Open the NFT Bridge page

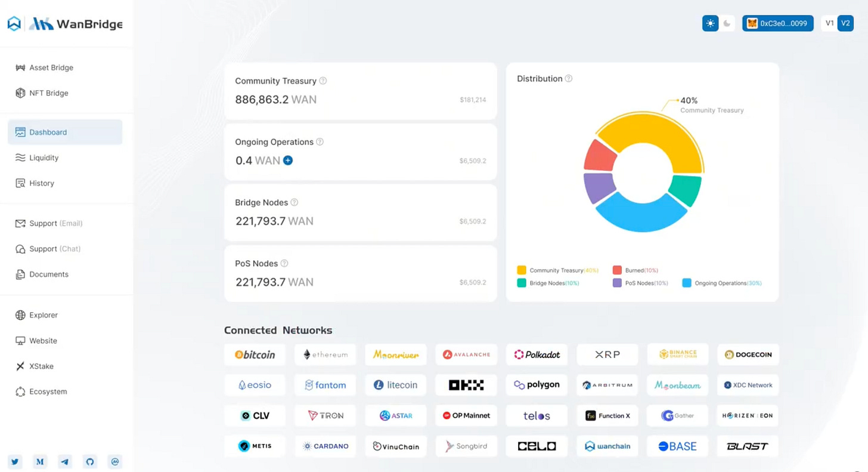(x=64, y=93)
